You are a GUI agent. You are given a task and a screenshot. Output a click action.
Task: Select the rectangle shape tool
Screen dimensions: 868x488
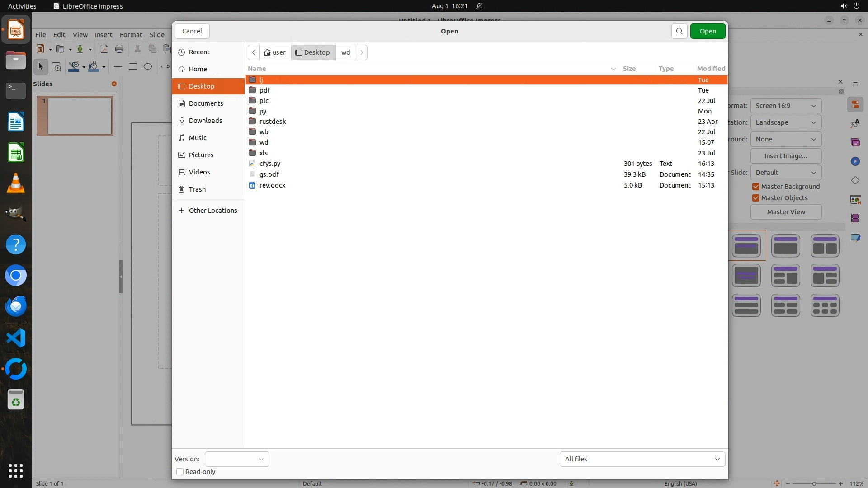pyautogui.click(x=133, y=67)
